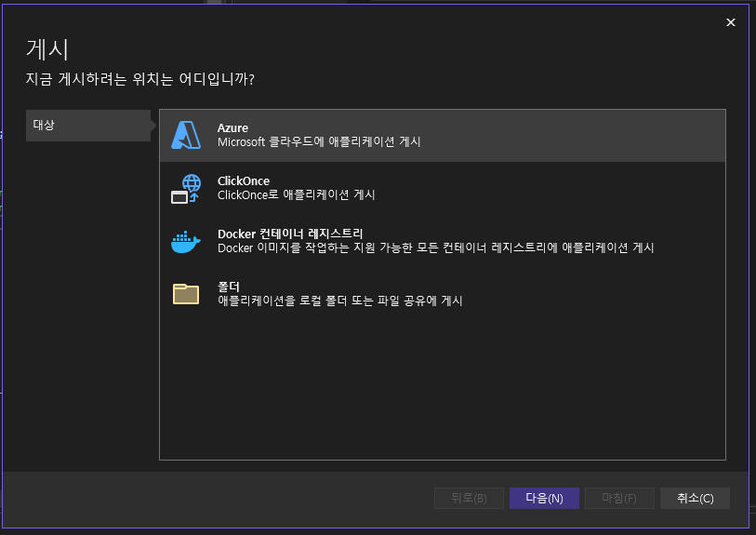Select the ClickOnce globe icon
Image resolution: width=756 pixels, height=535 pixels.
click(x=186, y=189)
